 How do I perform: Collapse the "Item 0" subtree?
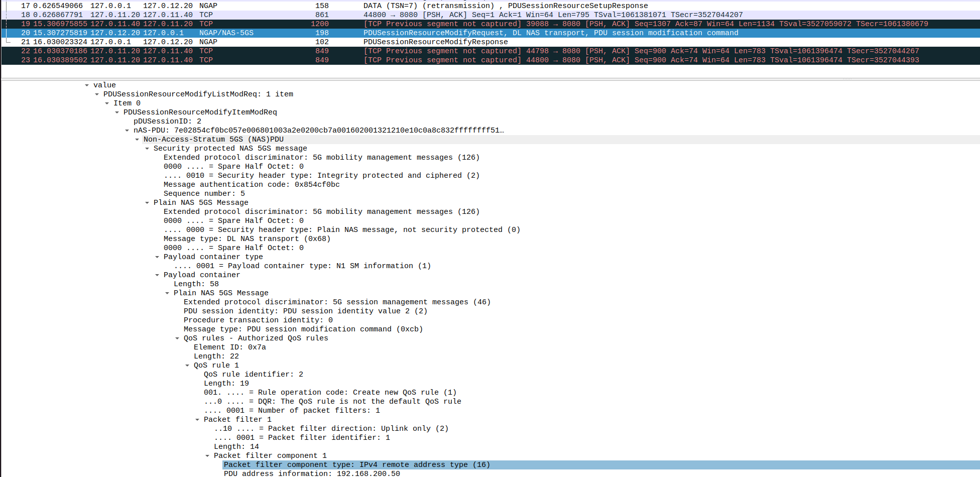pos(107,103)
